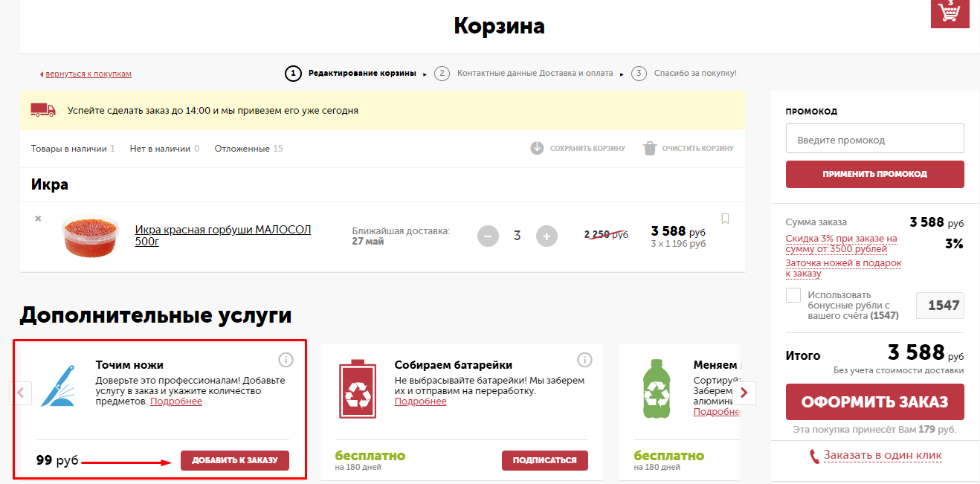
Task: Show next services with right arrow
Action: click(x=745, y=393)
